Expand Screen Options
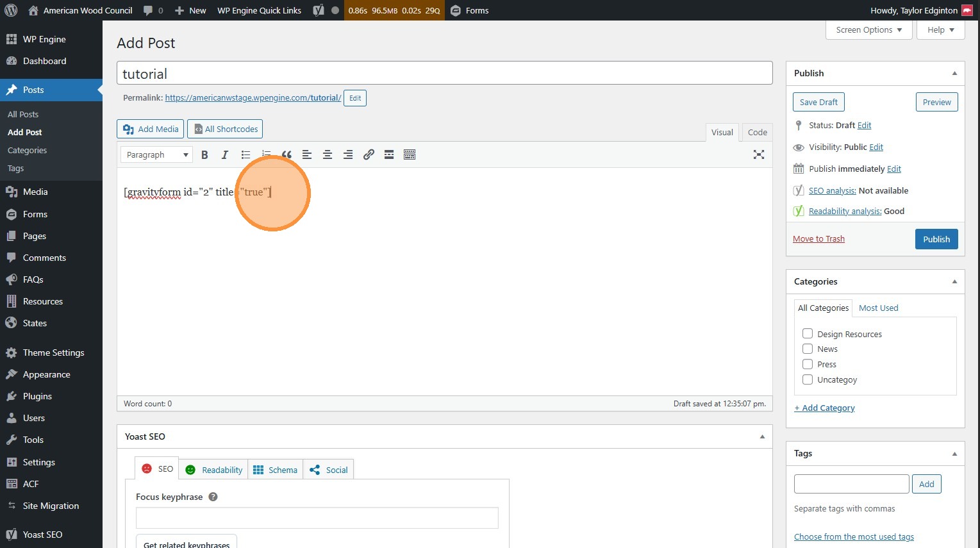 (869, 29)
